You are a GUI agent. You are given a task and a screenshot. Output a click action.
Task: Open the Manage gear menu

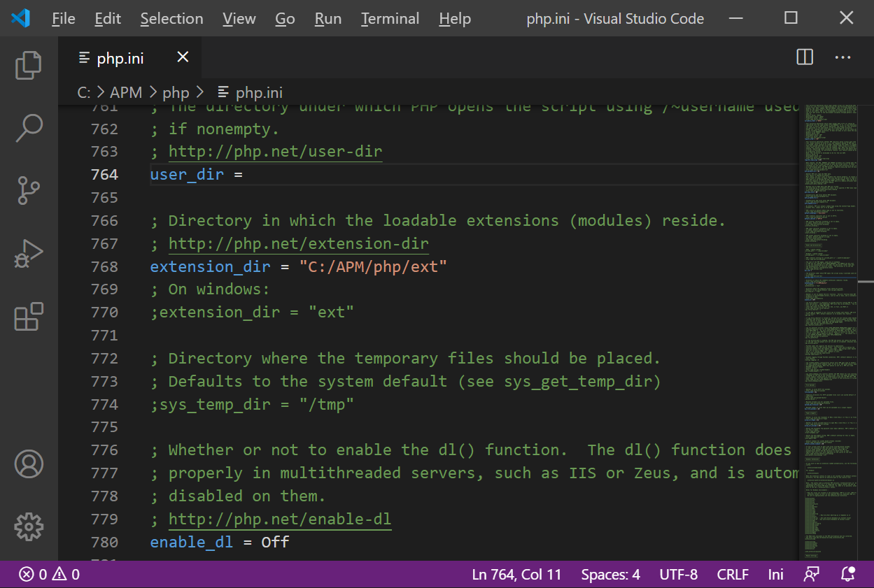[29, 526]
